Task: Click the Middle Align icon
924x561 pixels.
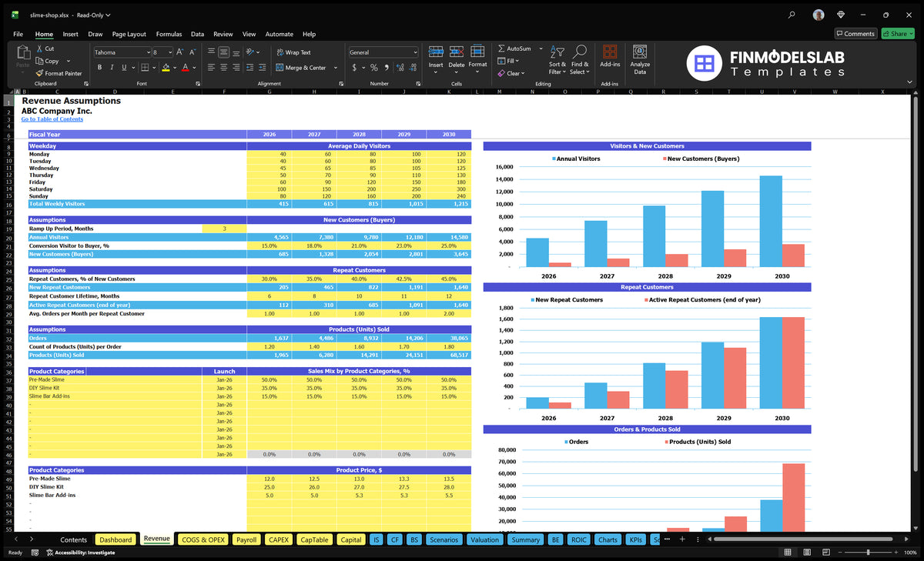Action: 223,52
